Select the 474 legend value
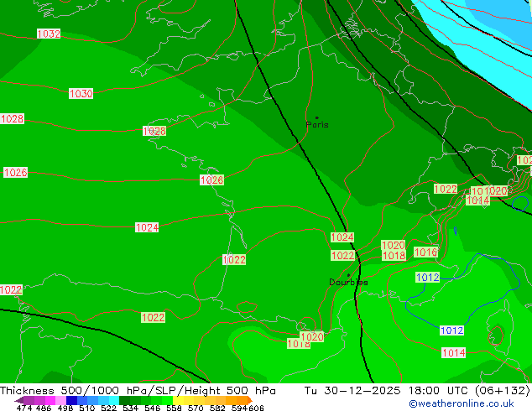The image size is (532, 411). tap(24, 408)
